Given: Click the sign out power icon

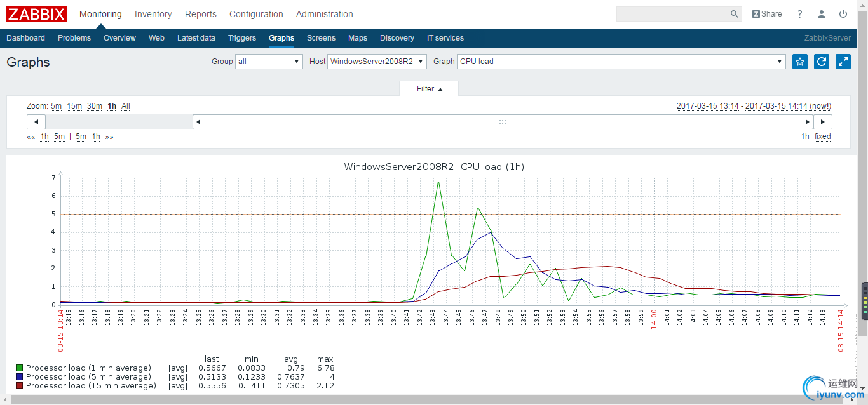Looking at the screenshot, I should (843, 14).
